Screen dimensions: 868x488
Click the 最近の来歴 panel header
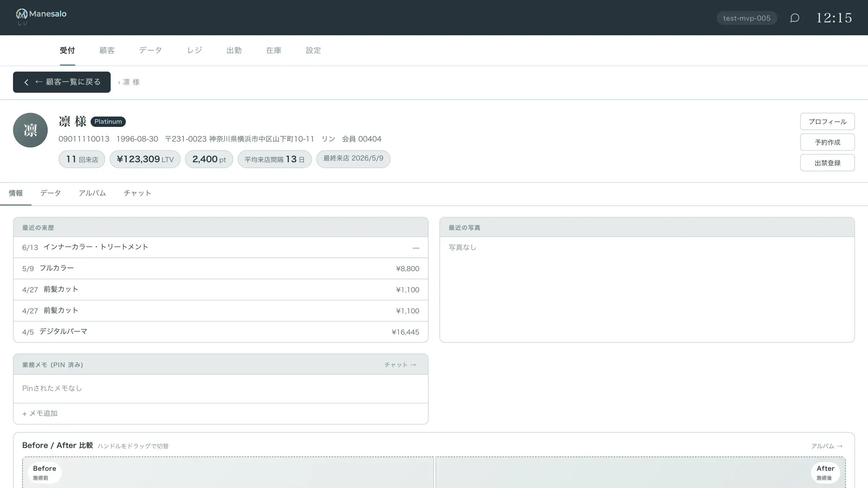click(x=221, y=227)
